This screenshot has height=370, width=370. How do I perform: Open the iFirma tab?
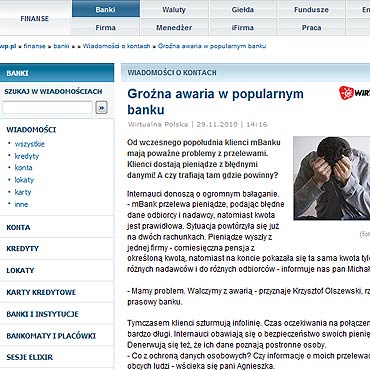point(243,27)
